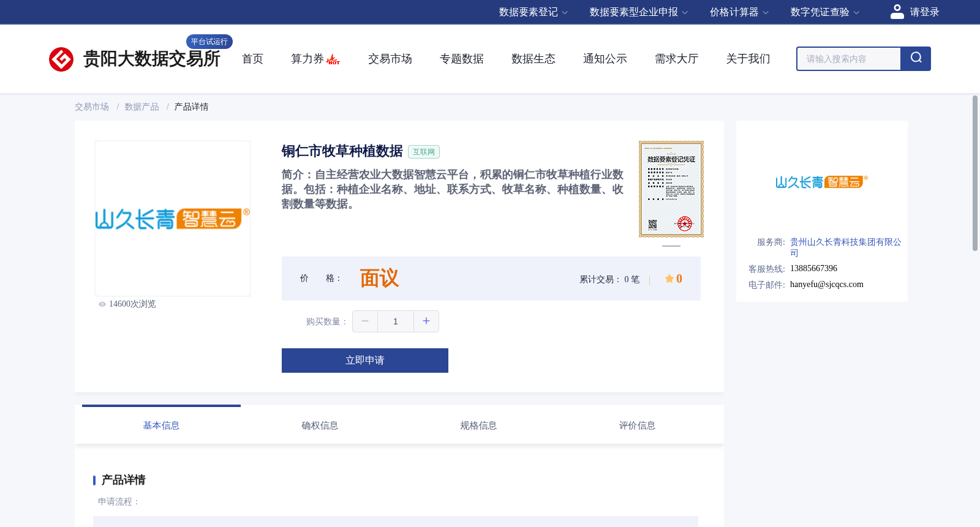The image size is (980, 527).
Task: Click the provider logo in sidebar
Action: tap(821, 182)
